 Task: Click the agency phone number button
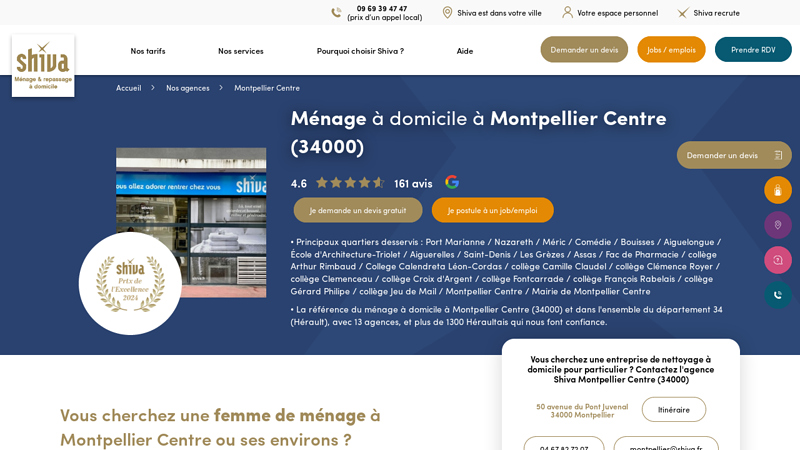pos(564,443)
